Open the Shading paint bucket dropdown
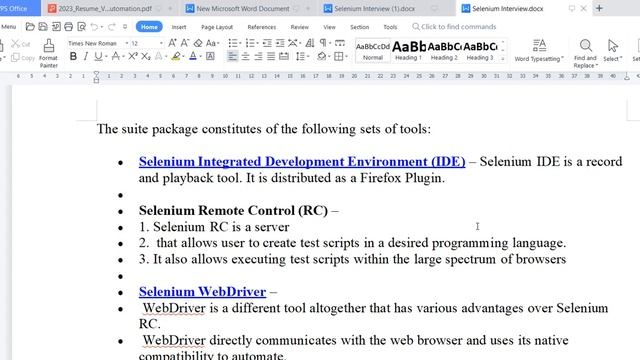 [x=329, y=57]
